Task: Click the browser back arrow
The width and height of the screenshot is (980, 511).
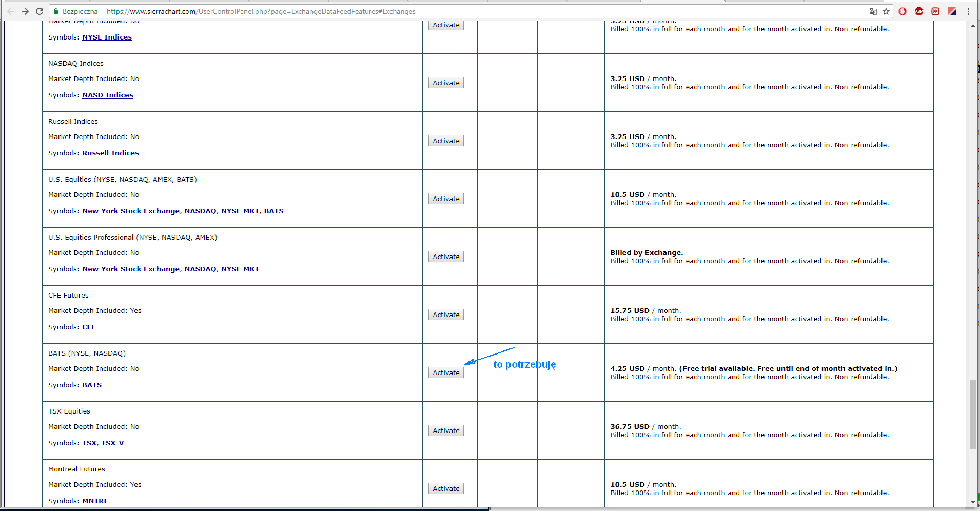Action: point(10,11)
